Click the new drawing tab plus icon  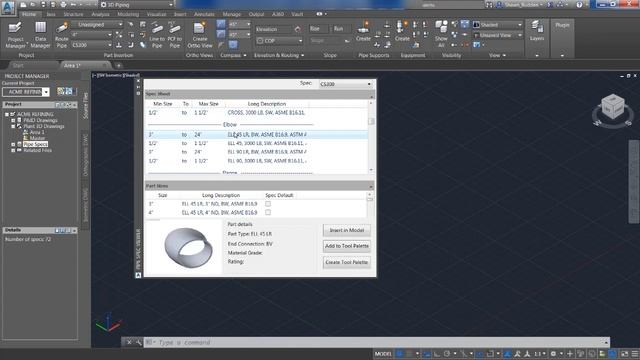tap(118, 65)
